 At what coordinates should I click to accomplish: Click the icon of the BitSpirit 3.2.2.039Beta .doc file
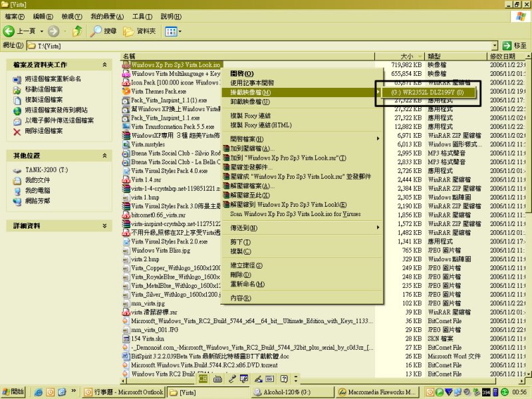click(x=126, y=356)
